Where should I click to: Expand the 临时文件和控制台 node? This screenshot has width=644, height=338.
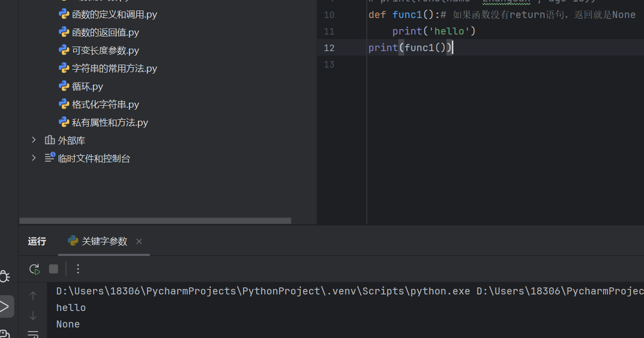[33, 158]
